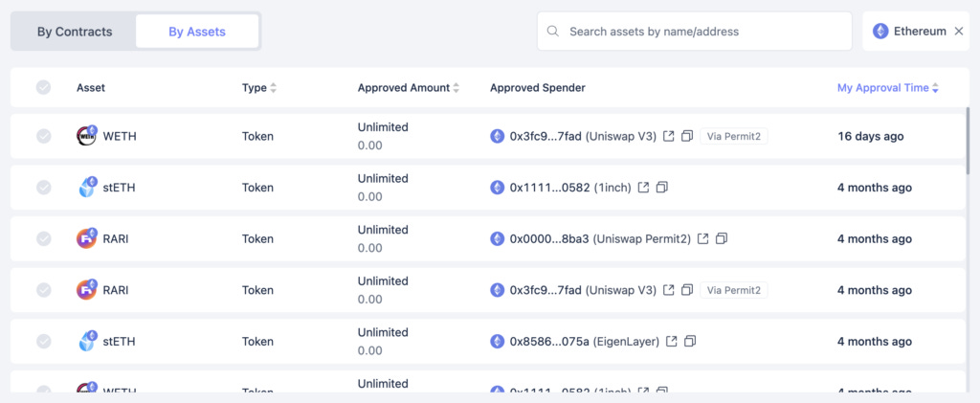Copy the 1inch spender address in stETH row
980x403 pixels.
662,188
